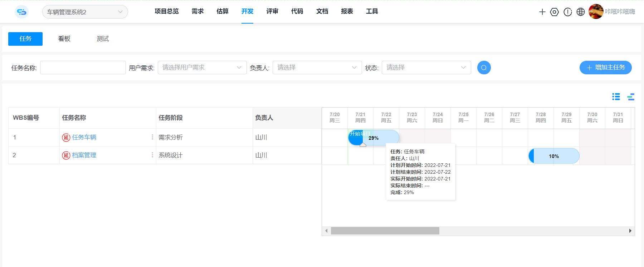
Task: Click the progress handle under 29% bar
Action: coord(363,145)
